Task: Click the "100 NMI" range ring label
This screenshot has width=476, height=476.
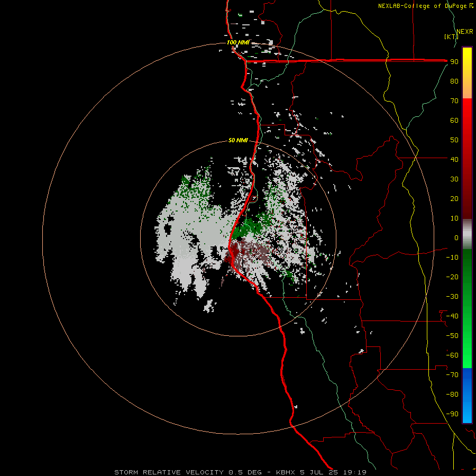Action: (x=238, y=42)
